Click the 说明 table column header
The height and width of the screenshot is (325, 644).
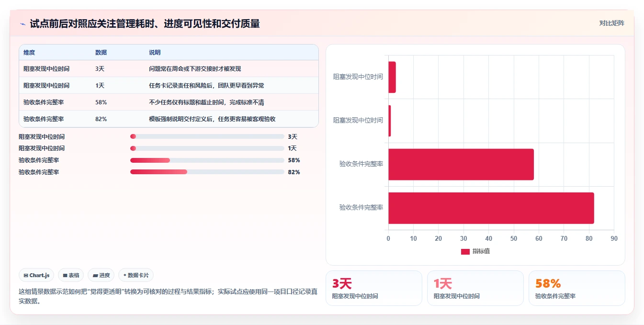pos(155,53)
